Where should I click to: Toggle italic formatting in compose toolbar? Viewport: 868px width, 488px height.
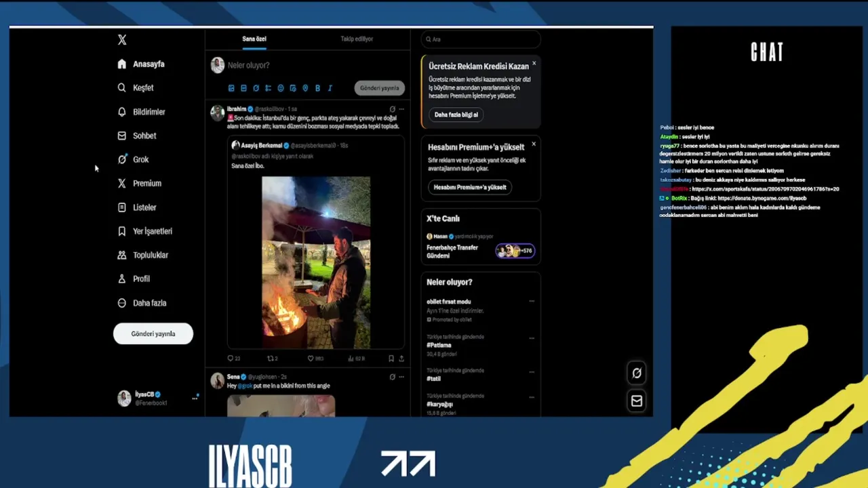330,88
